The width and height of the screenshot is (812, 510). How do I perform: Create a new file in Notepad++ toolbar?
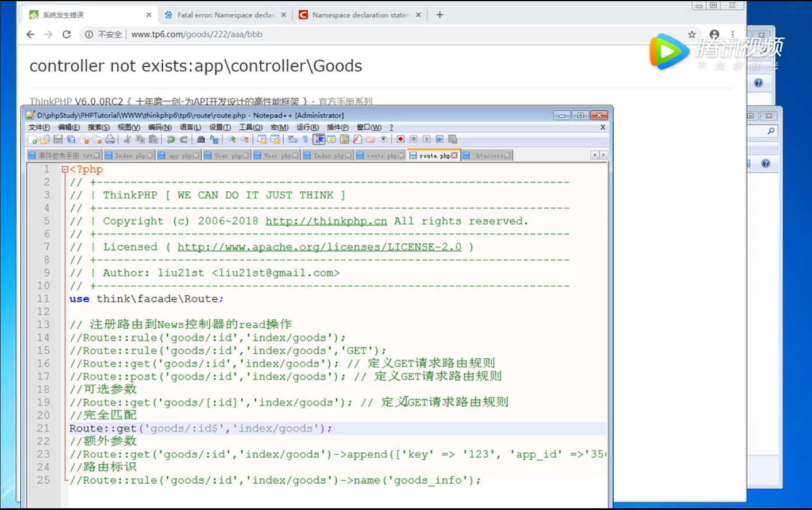tap(33, 139)
